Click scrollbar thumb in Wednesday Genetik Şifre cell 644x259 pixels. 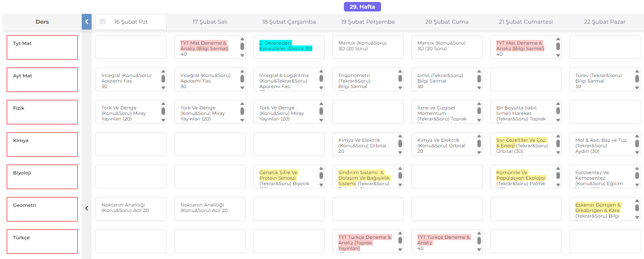(321, 176)
